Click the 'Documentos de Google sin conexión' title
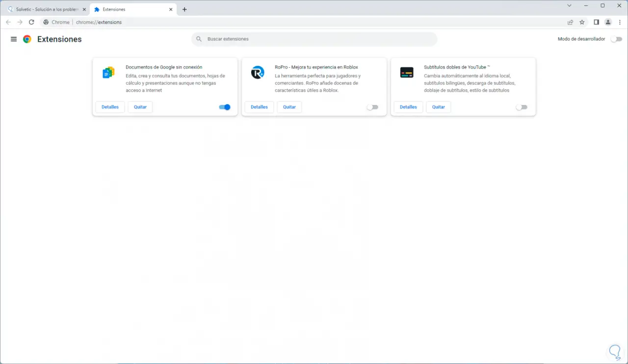The image size is (628, 364). 164,67
